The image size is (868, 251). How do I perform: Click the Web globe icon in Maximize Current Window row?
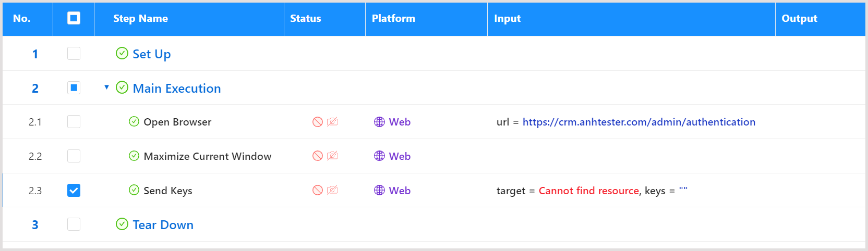(379, 156)
